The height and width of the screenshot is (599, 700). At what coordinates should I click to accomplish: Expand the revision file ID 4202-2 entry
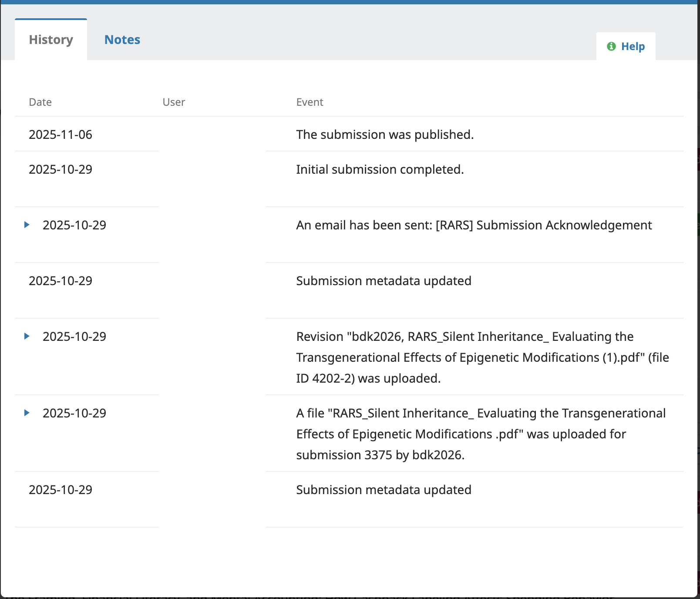tap(27, 337)
